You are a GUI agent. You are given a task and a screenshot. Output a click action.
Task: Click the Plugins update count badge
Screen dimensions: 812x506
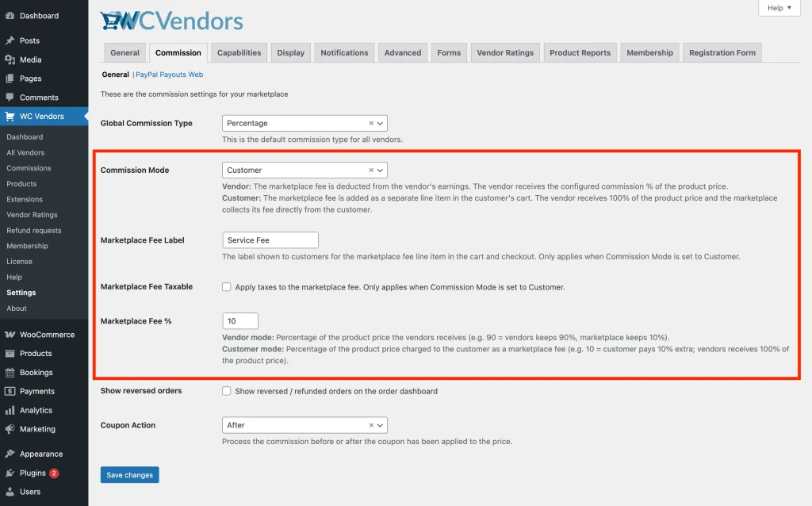(54, 473)
